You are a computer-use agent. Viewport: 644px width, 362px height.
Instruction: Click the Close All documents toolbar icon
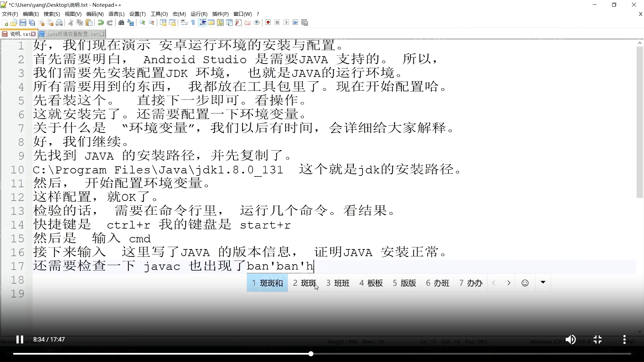(x=50, y=23)
